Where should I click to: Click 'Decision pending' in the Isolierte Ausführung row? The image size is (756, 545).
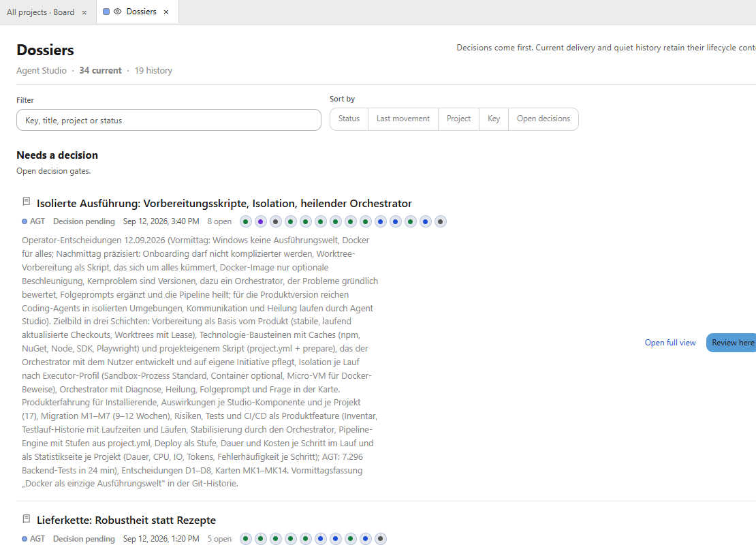84,222
